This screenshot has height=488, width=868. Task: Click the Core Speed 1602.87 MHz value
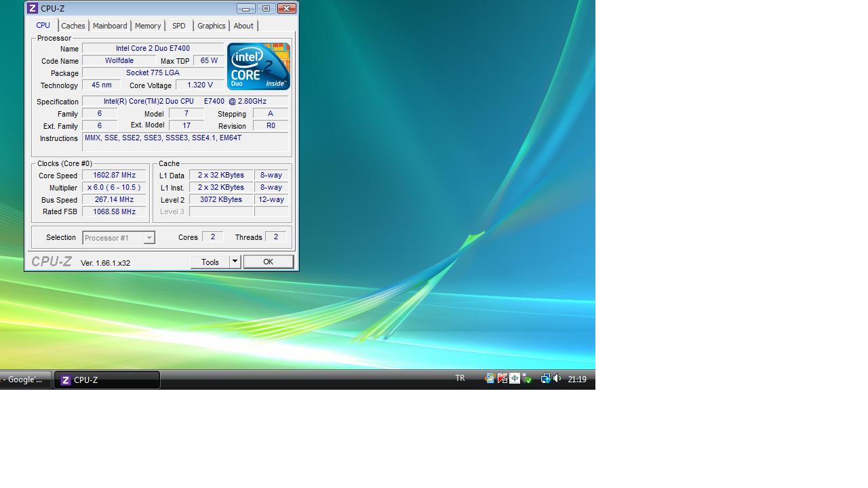click(x=114, y=176)
